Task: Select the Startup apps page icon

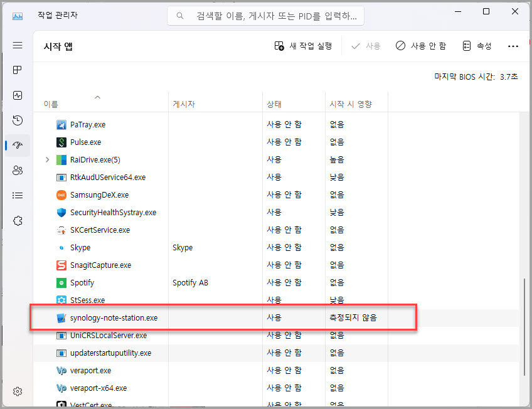Action: pyautogui.click(x=18, y=146)
